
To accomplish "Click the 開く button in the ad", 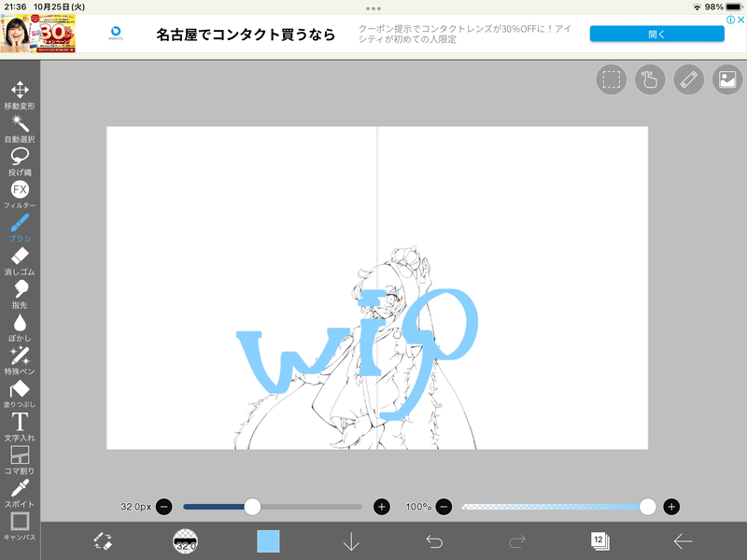I will coord(657,34).
